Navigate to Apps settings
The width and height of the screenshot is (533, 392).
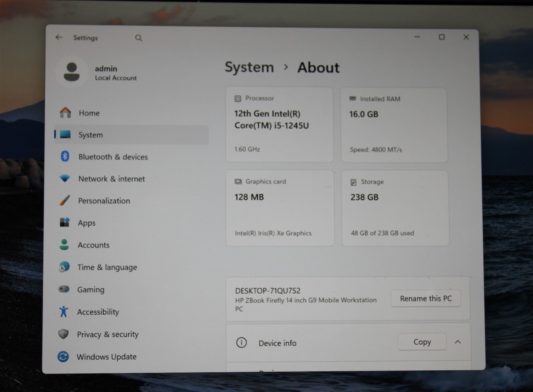(131, 223)
